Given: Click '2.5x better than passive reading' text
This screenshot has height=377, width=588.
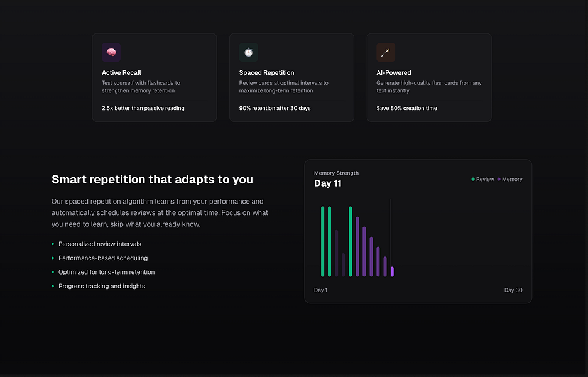Looking at the screenshot, I should point(143,108).
